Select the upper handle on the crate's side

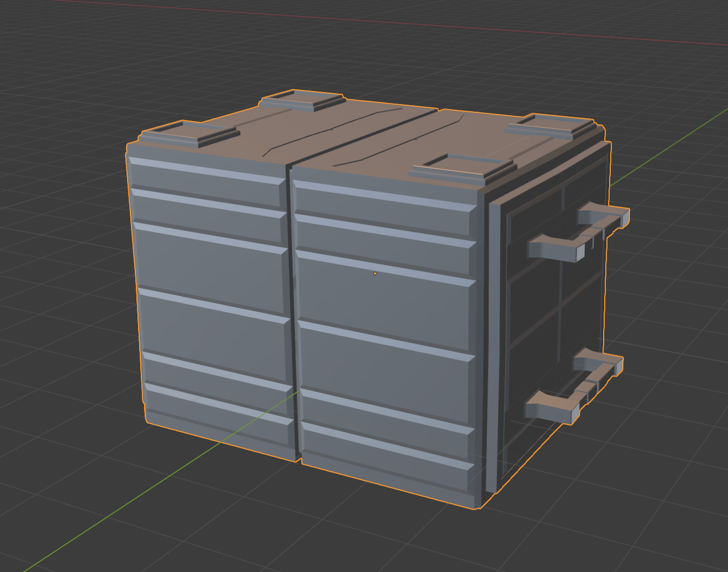578,232
